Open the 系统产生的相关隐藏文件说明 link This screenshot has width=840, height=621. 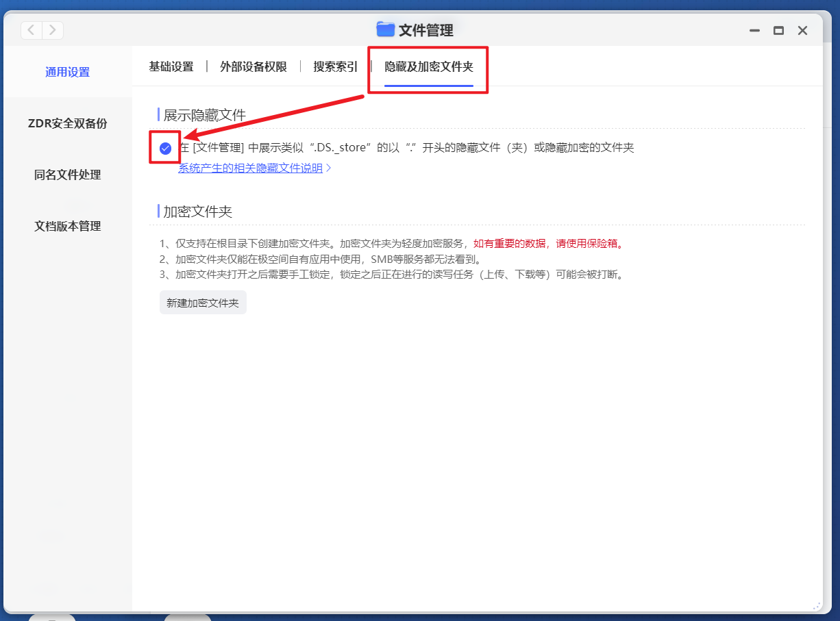point(250,168)
